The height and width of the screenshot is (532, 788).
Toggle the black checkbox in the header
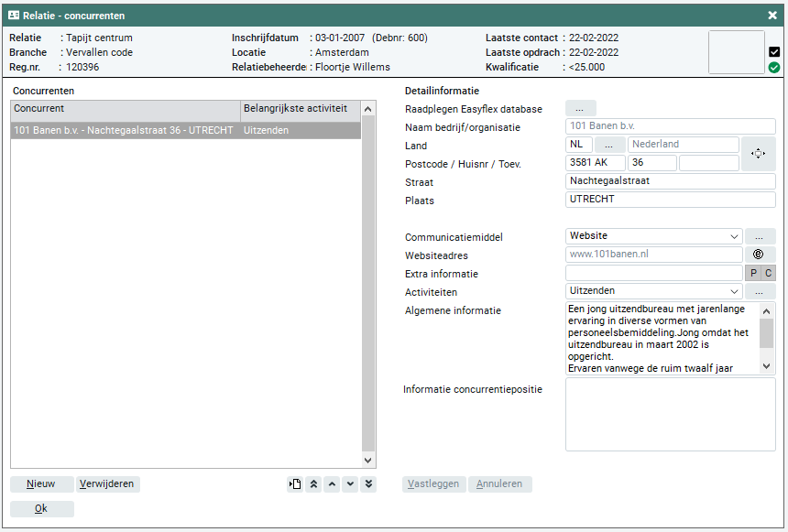774,52
